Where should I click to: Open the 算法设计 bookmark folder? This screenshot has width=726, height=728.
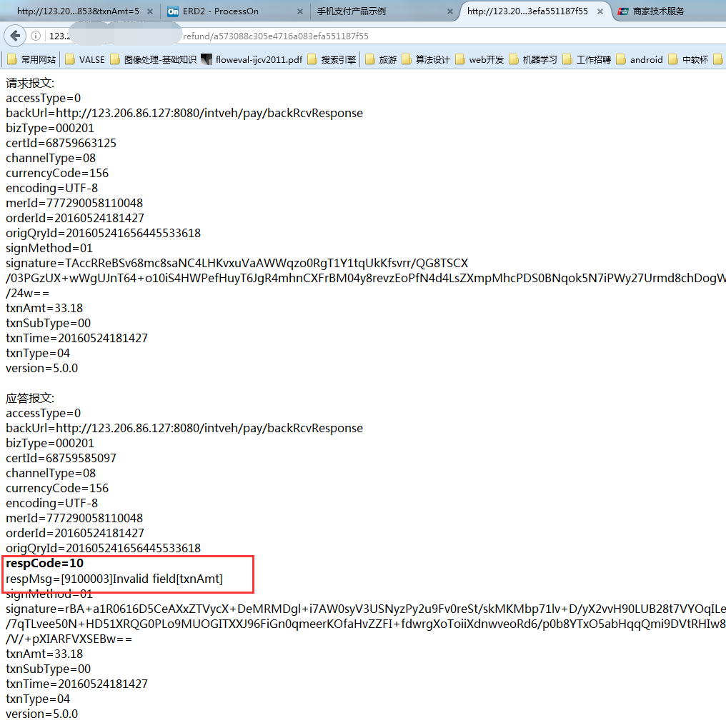pyautogui.click(x=426, y=59)
